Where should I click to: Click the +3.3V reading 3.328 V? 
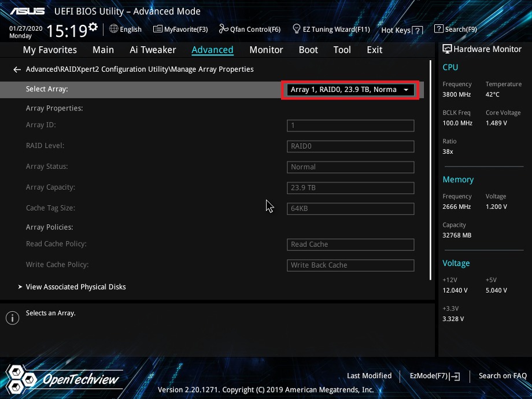click(453, 319)
